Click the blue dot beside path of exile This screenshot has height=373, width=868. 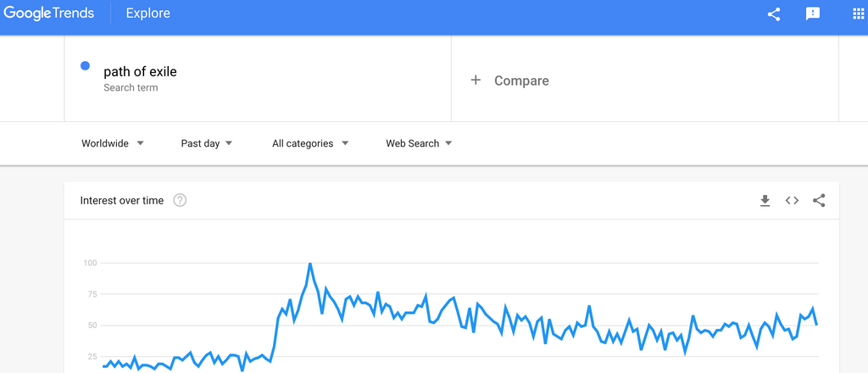coord(86,66)
